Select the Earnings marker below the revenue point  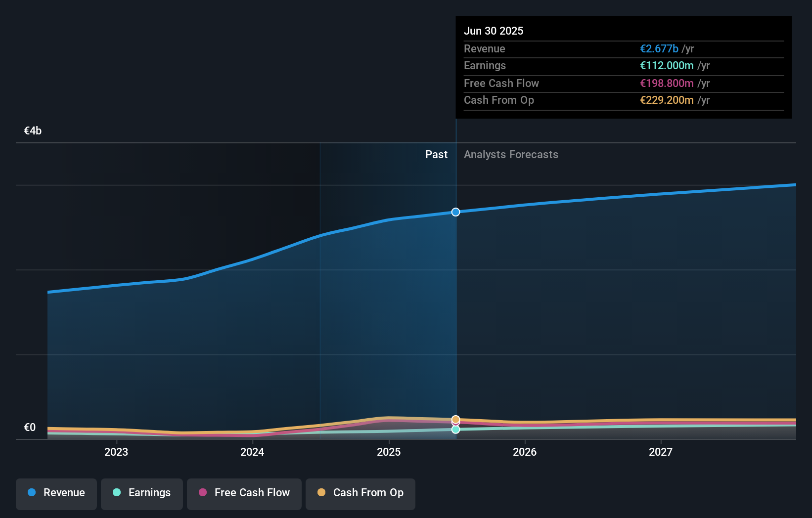click(x=455, y=430)
